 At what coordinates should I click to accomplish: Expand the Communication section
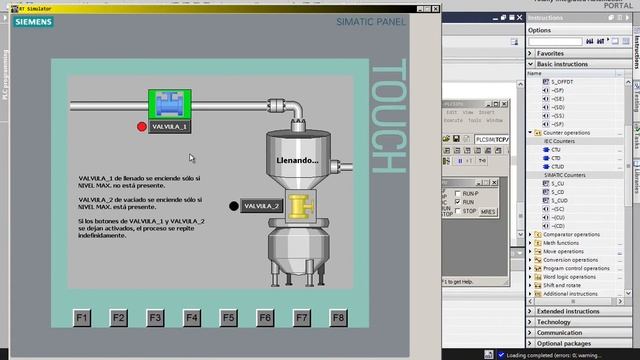point(530,333)
